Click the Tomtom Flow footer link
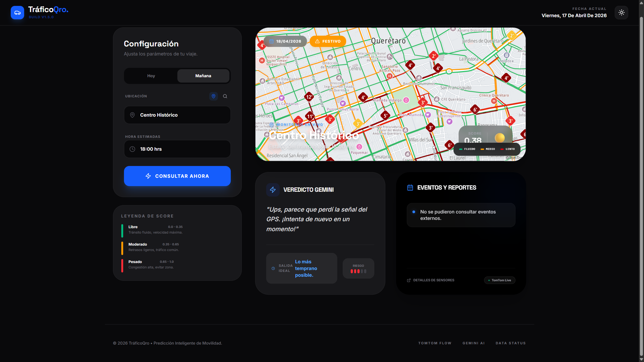Viewport: 644px width, 362px height. pyautogui.click(x=435, y=343)
